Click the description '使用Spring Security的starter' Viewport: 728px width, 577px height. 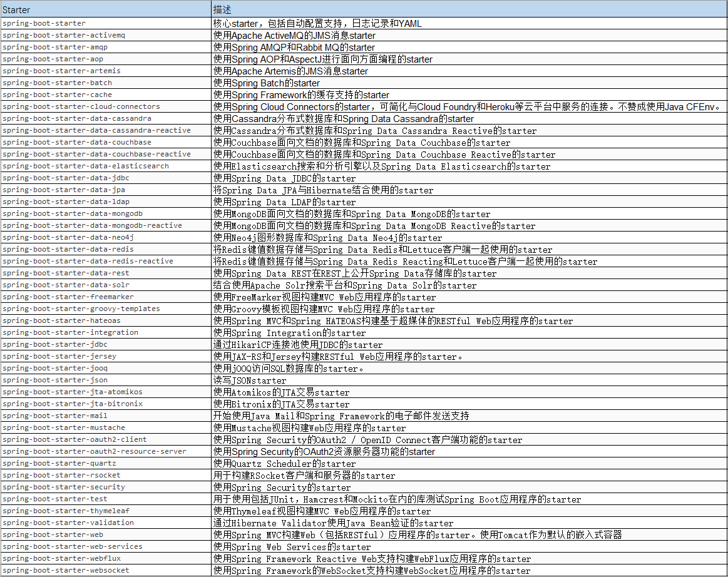[282, 488]
